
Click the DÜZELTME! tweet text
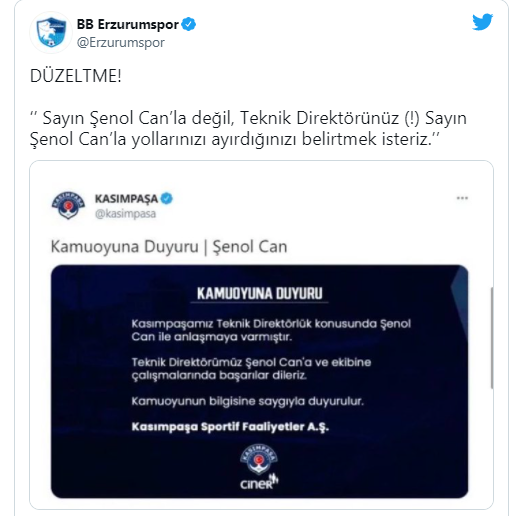click(76, 76)
